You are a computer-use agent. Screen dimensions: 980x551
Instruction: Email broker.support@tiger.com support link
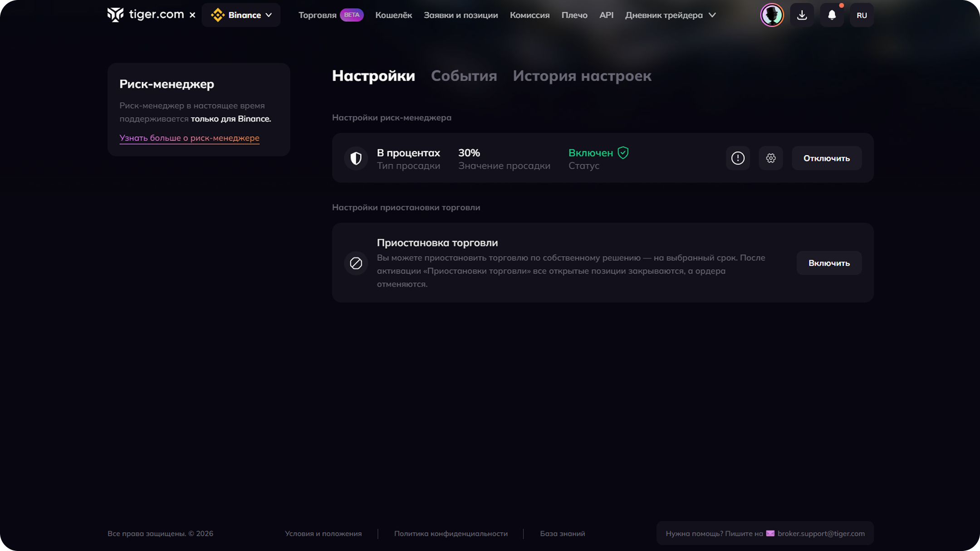point(821,533)
